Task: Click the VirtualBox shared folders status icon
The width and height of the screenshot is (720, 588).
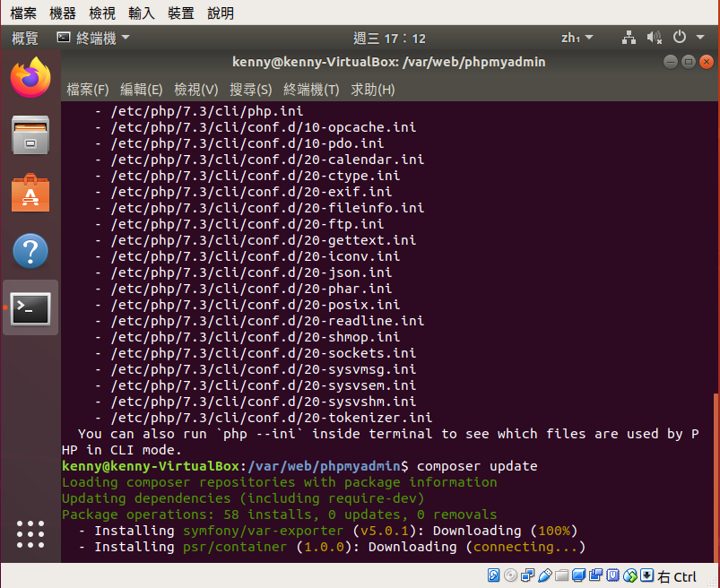Action: tap(561, 575)
